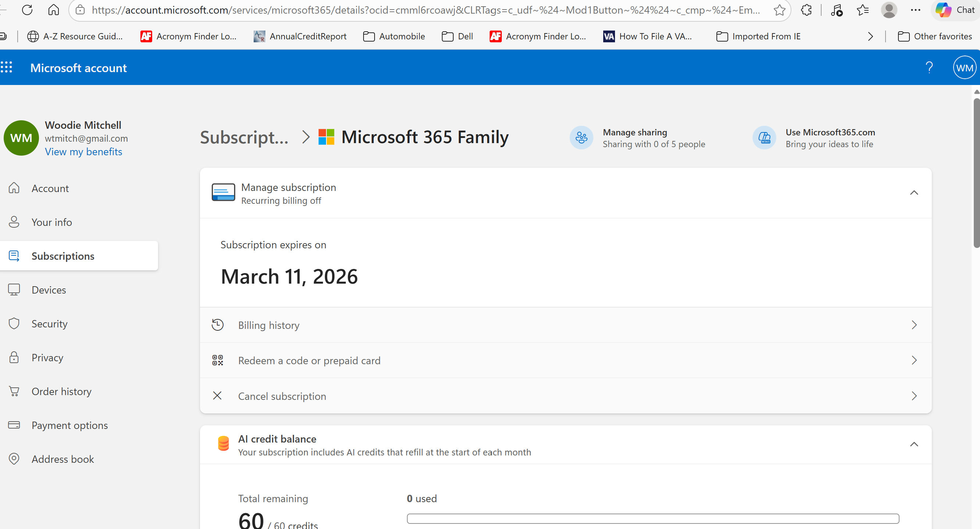Click the Redeem code QR icon
980x529 pixels.
[x=218, y=360]
